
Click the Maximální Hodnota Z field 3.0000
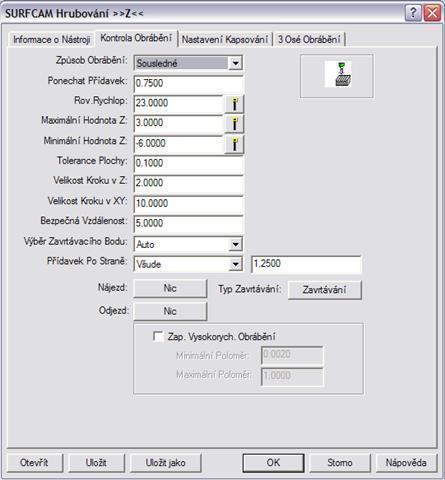tap(179, 123)
